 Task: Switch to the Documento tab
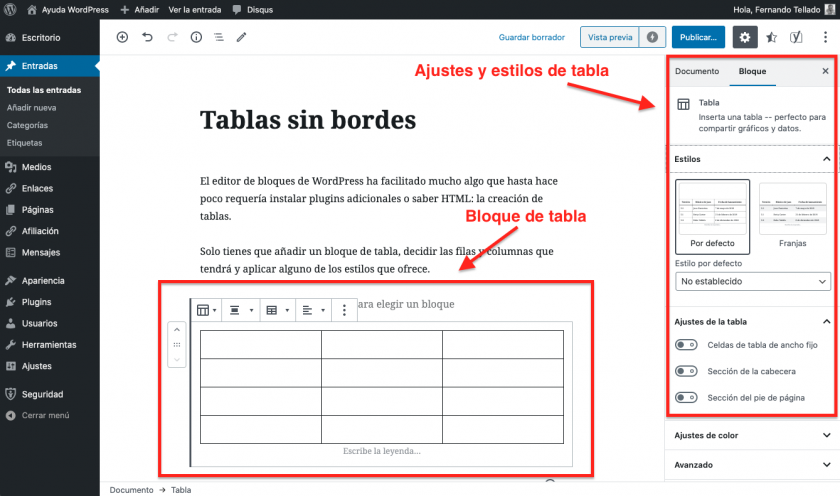(x=697, y=71)
